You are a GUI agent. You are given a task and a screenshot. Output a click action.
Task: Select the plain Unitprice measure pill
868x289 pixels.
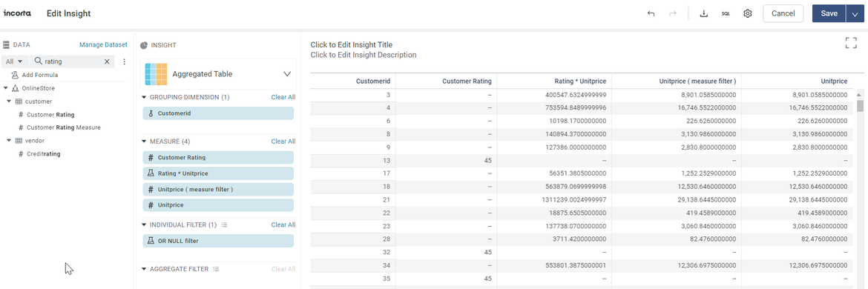pos(218,205)
